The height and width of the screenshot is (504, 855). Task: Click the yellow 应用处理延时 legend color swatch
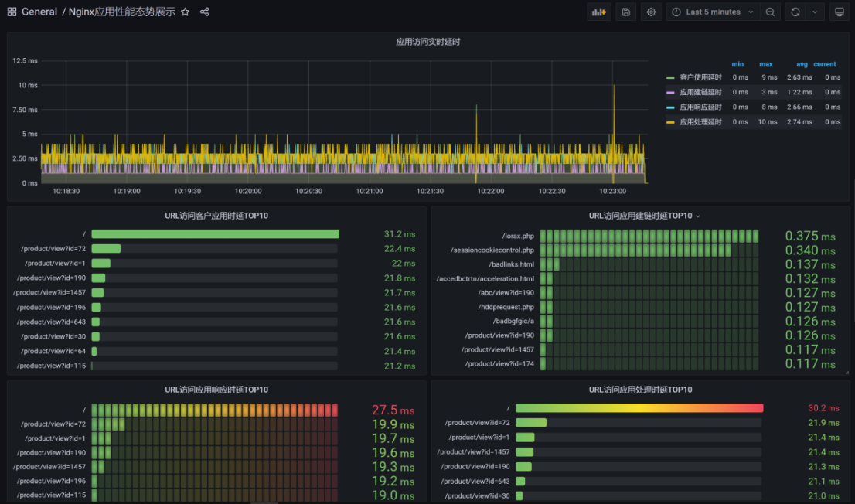tap(671, 122)
